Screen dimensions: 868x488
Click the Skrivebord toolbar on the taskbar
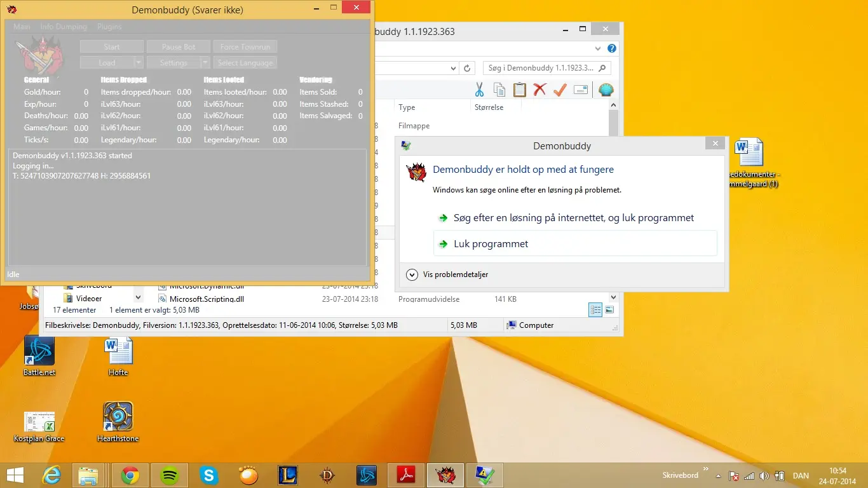tap(680, 475)
